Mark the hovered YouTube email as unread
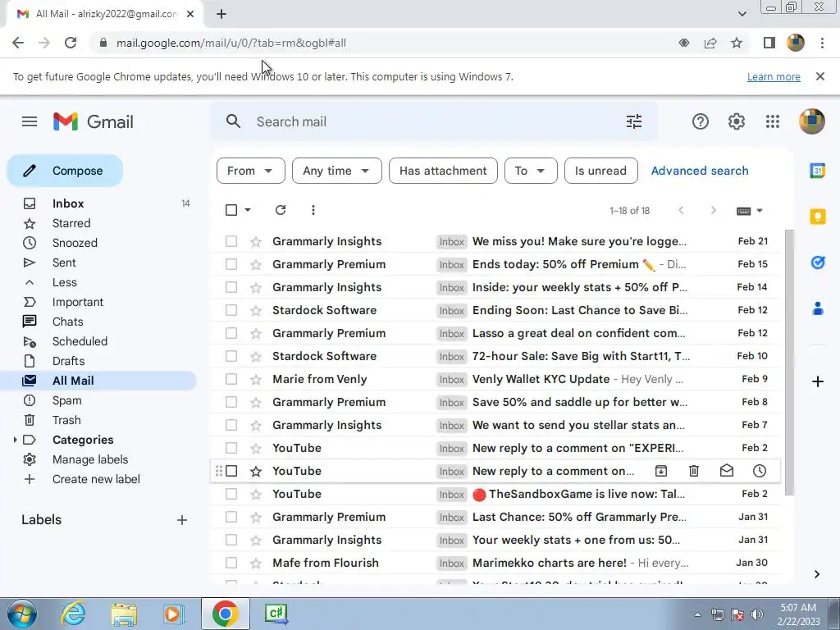840x630 pixels. click(x=727, y=471)
